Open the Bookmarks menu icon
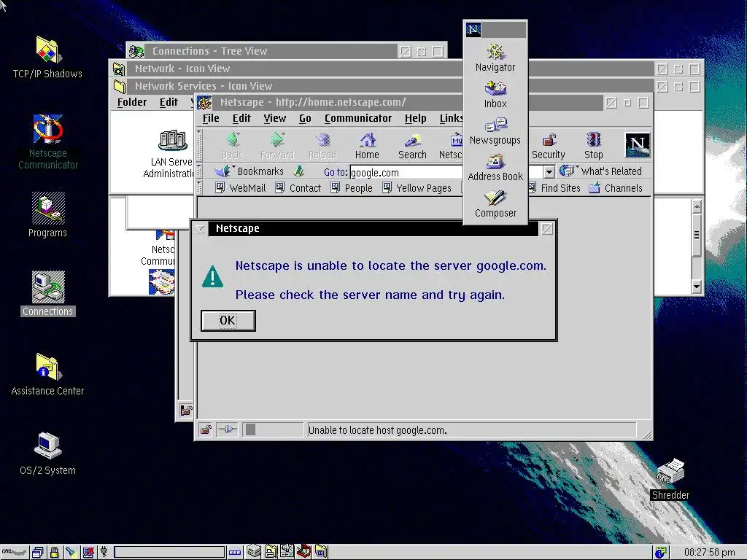747x560 pixels. click(249, 171)
